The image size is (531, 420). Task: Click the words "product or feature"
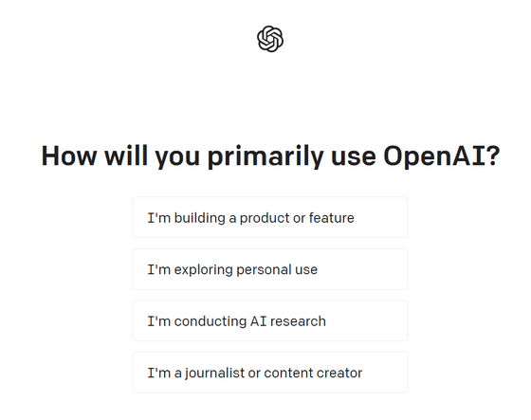pos(297,218)
